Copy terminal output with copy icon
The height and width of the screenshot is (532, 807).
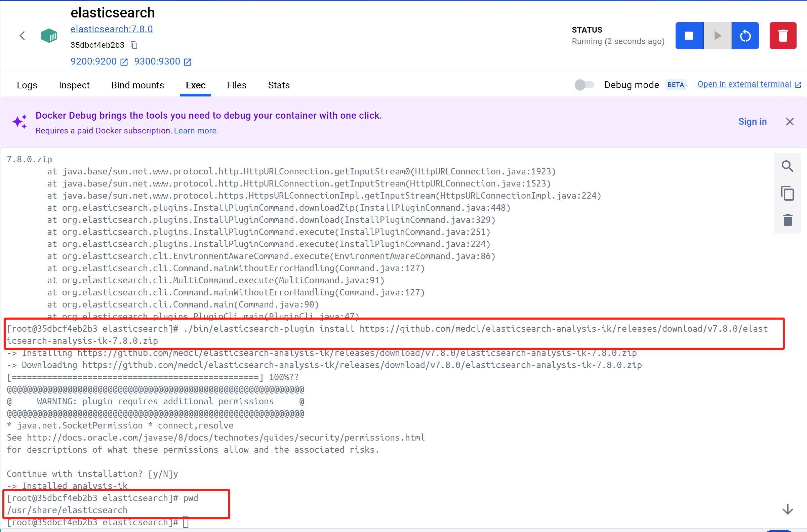[x=787, y=193]
